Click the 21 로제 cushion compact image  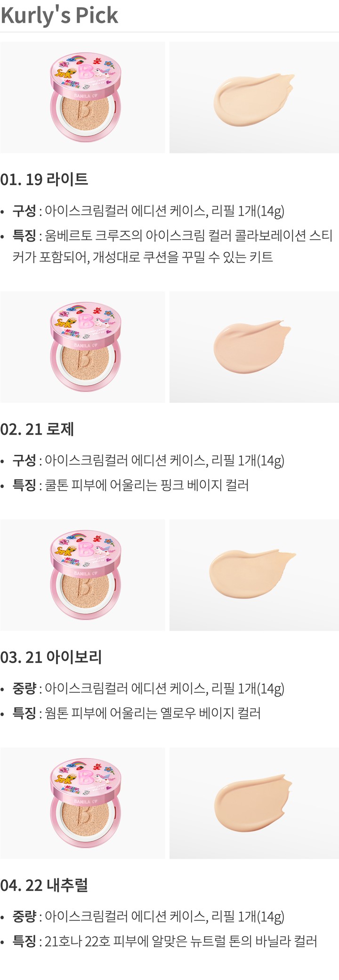coord(82,347)
